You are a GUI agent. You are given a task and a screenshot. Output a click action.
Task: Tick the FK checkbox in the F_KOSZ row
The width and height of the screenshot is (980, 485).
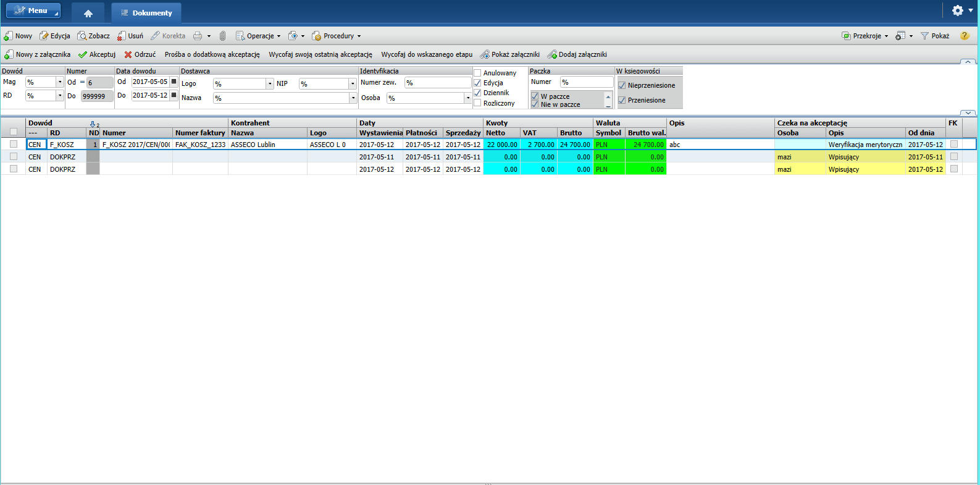(x=954, y=144)
